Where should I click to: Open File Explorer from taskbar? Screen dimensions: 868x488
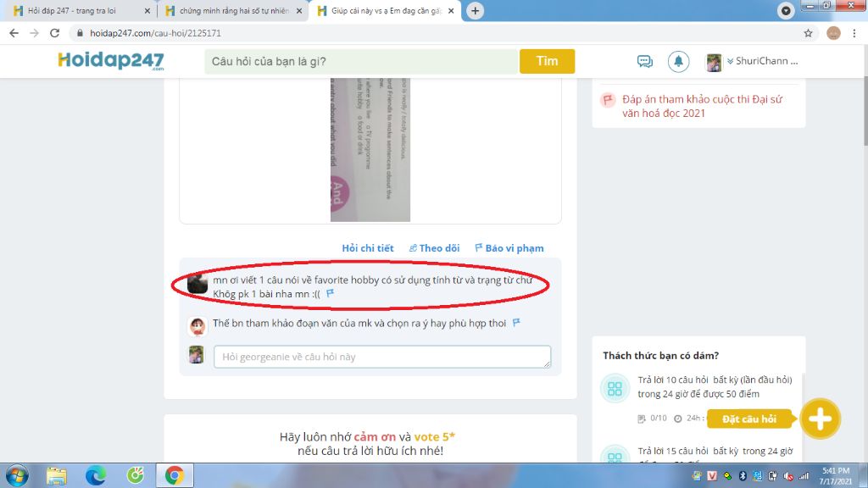tap(57, 475)
